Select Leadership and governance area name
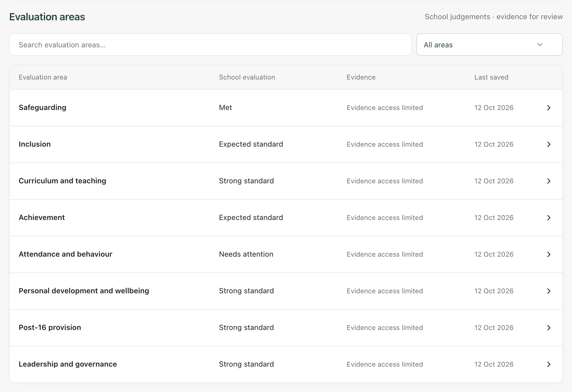The height and width of the screenshot is (392, 572). point(68,364)
